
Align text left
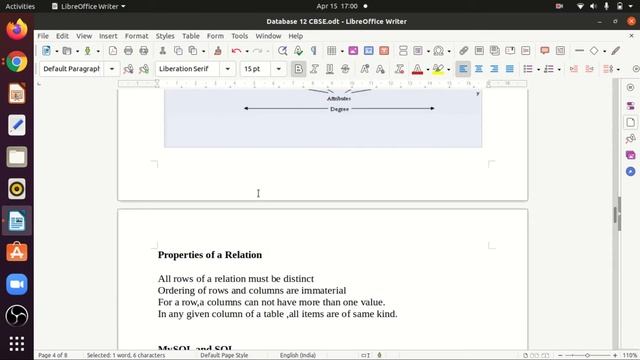tap(463, 69)
